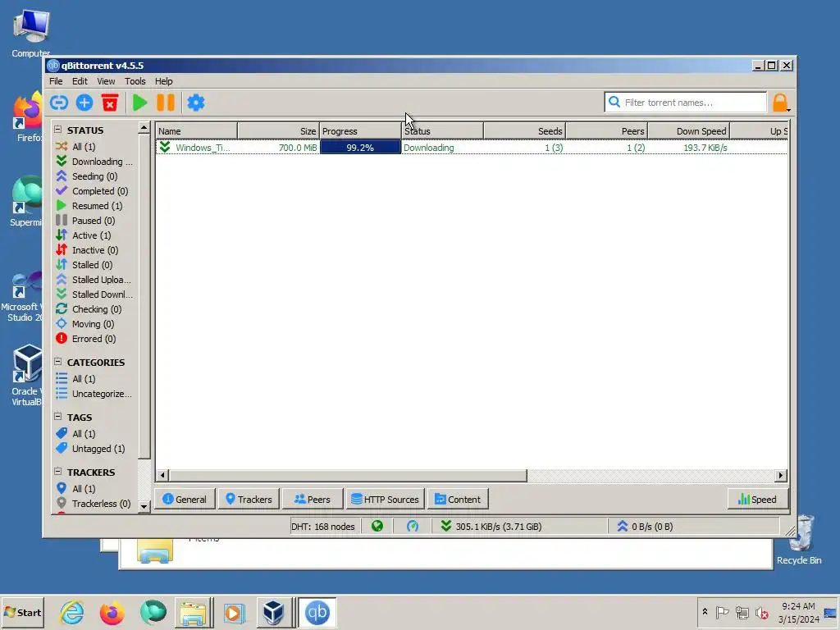Click the 99.2% progress bar

361,148
